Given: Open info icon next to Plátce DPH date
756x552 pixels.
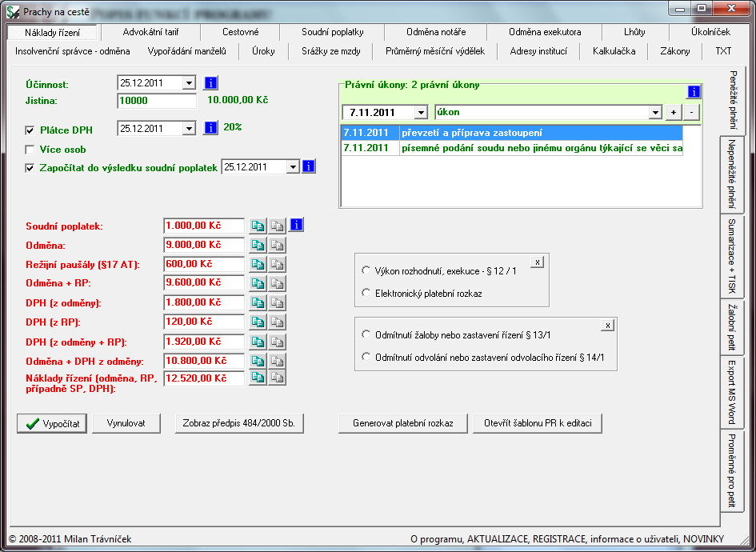Looking at the screenshot, I should pos(210,128).
